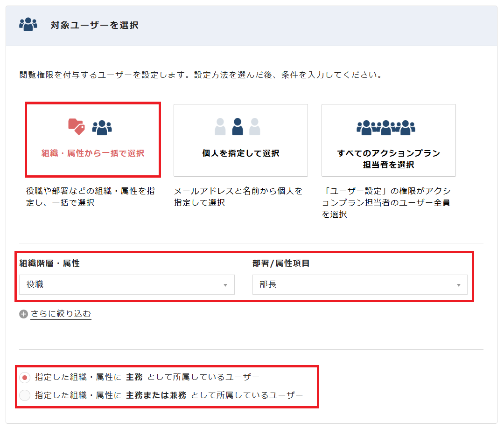Click the red folder tag icon

coord(77,126)
